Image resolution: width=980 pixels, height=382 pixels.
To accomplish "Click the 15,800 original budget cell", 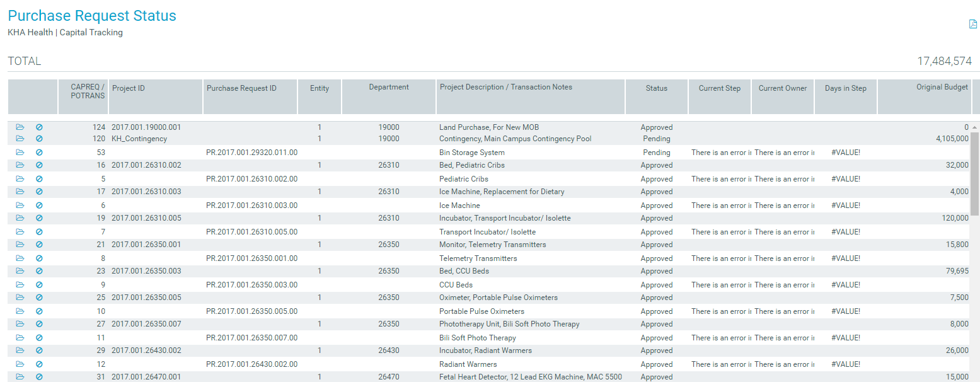I will [x=957, y=245].
